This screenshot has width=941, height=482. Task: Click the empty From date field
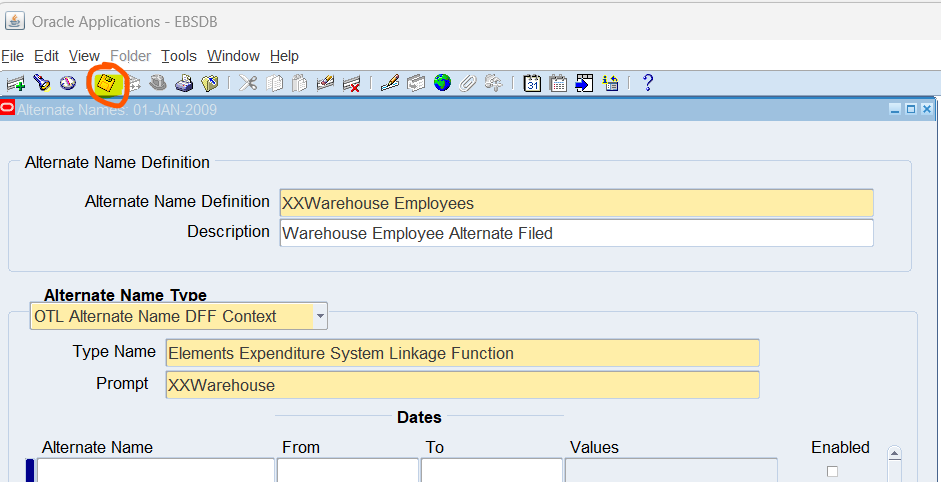pos(347,470)
